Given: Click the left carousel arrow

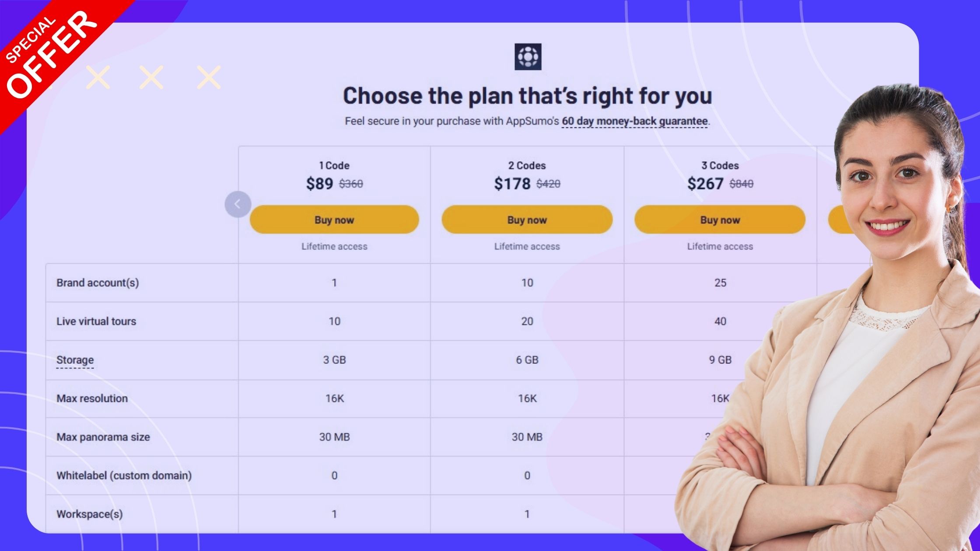Looking at the screenshot, I should (x=238, y=204).
